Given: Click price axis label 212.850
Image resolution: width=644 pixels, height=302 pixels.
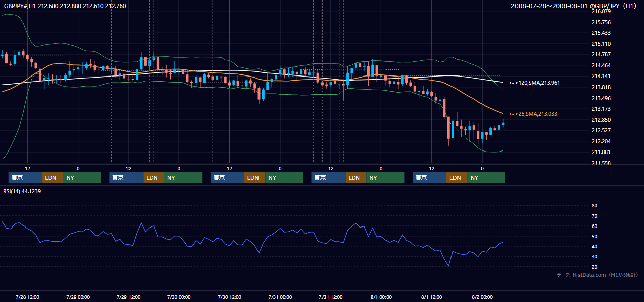Looking at the screenshot, I should point(601,120).
